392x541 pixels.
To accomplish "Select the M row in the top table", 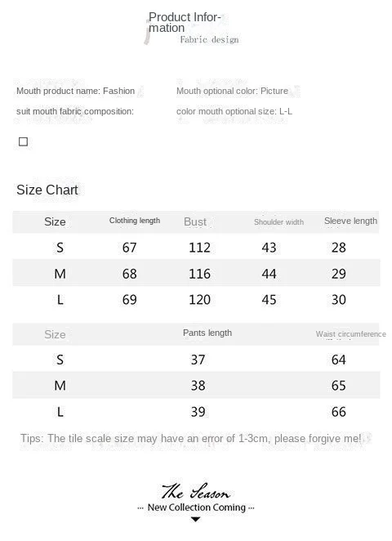I will point(196,273).
